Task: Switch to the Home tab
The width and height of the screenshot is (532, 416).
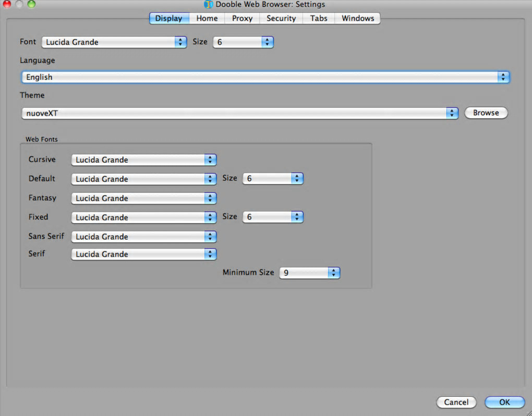Action: tap(207, 18)
